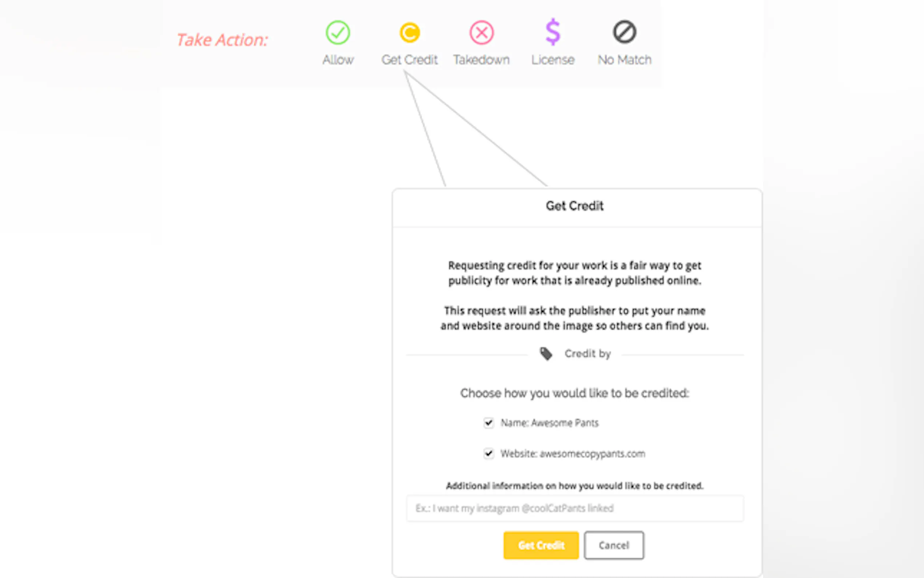Click the yellow Get Credit copyright icon
924x578 pixels.
tap(410, 32)
